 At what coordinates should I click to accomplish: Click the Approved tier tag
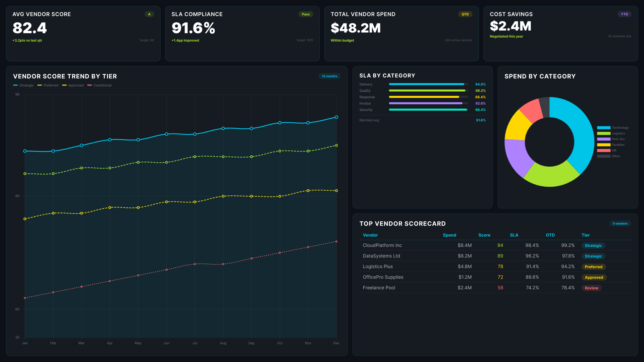(594, 278)
